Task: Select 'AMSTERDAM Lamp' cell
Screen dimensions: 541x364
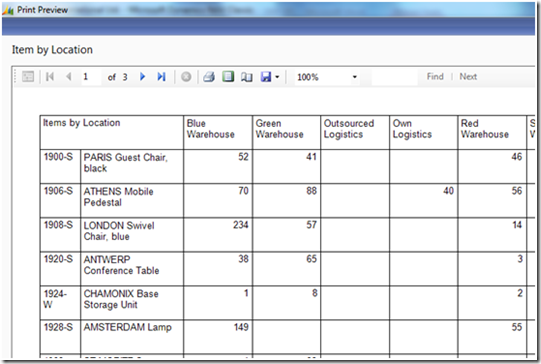Action: 132,336
